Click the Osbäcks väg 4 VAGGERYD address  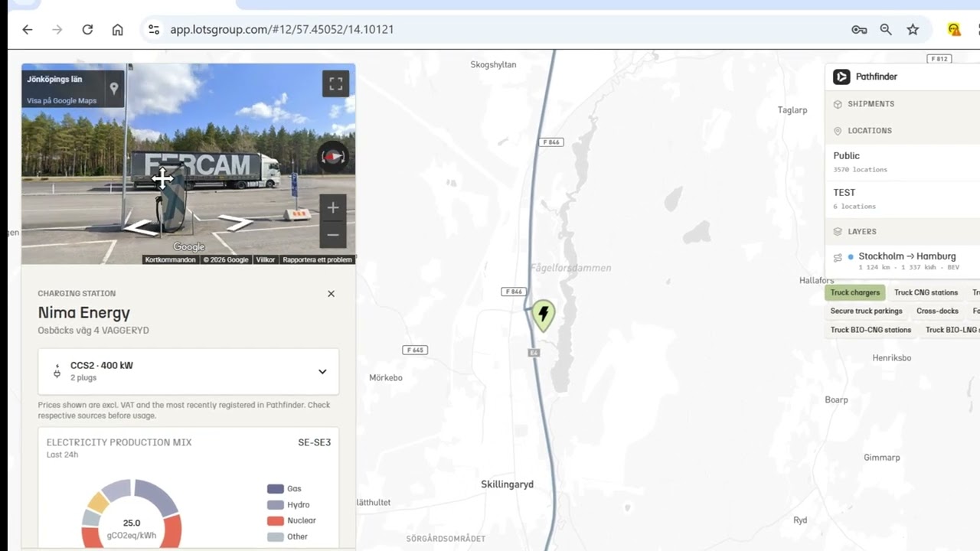coord(93,331)
